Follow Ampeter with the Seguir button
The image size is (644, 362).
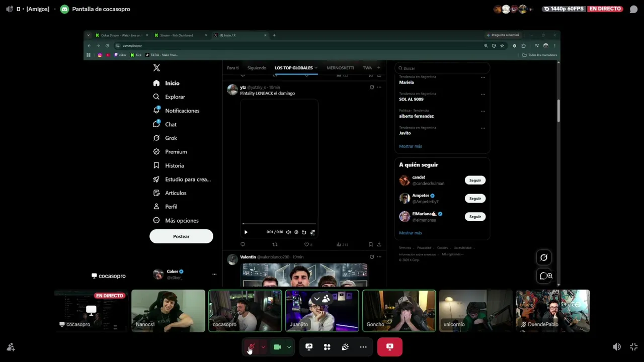(475, 198)
